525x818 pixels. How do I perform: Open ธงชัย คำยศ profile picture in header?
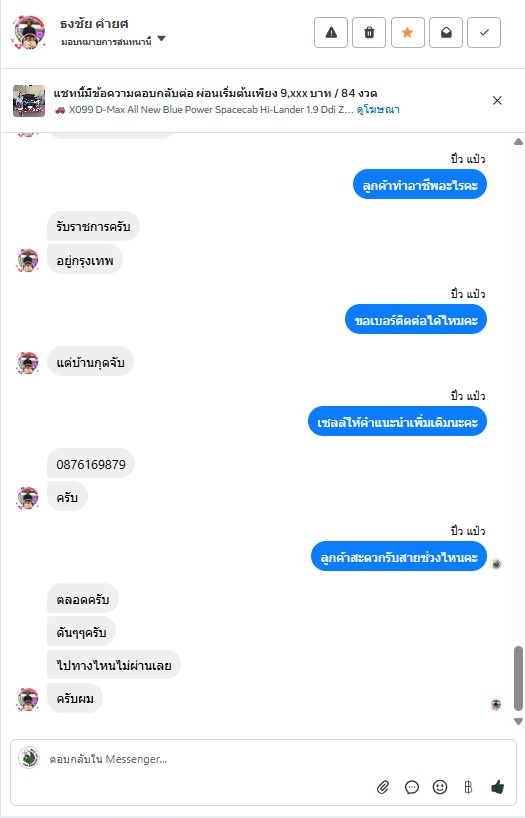pos(29,32)
